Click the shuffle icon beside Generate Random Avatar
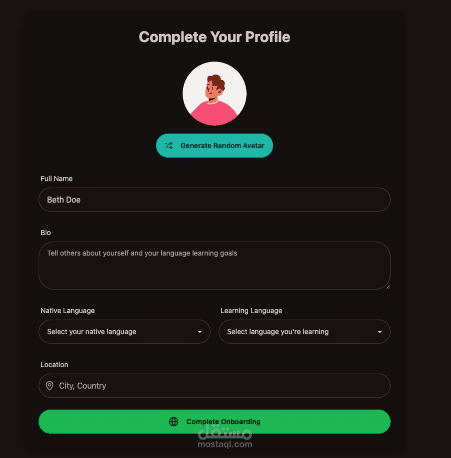The height and width of the screenshot is (458, 451). 169,146
